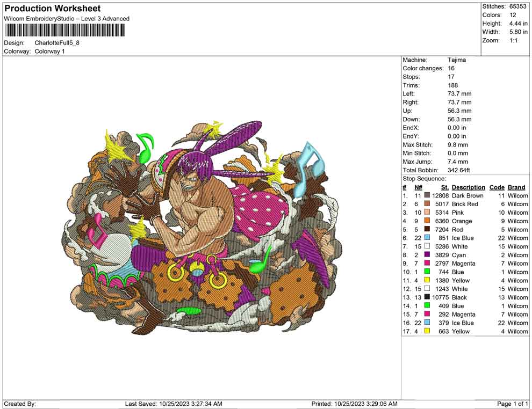The width and height of the screenshot is (532, 409).
Task: Click the barcode under the worksheet title
Action: pyautogui.click(x=64, y=31)
